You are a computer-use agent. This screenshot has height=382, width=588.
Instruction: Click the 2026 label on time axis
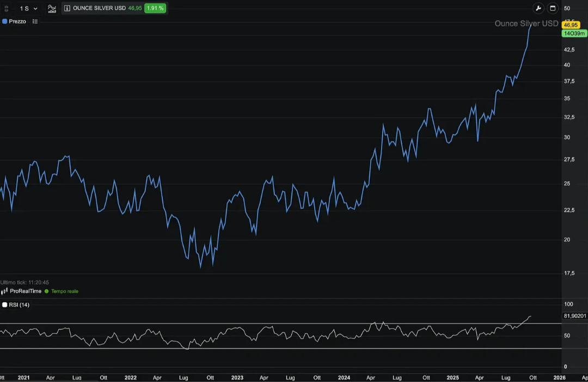pos(560,378)
